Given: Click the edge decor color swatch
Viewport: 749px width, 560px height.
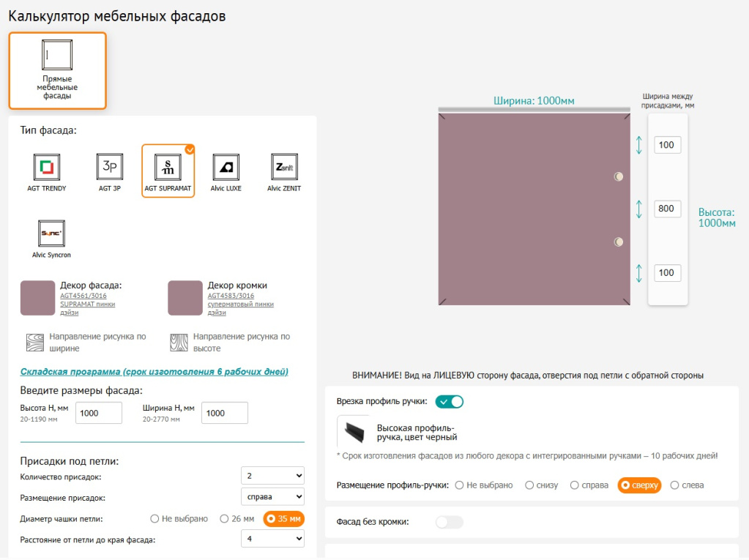Looking at the screenshot, I should (185, 298).
